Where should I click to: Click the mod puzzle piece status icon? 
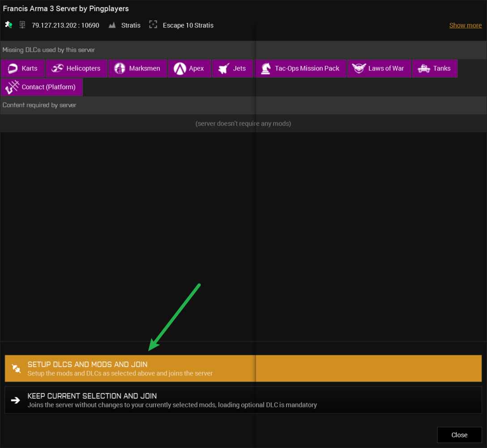click(x=9, y=25)
